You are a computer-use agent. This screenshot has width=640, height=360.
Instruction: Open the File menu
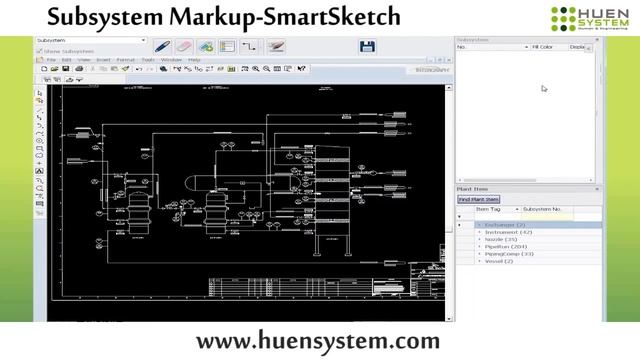pos(51,60)
